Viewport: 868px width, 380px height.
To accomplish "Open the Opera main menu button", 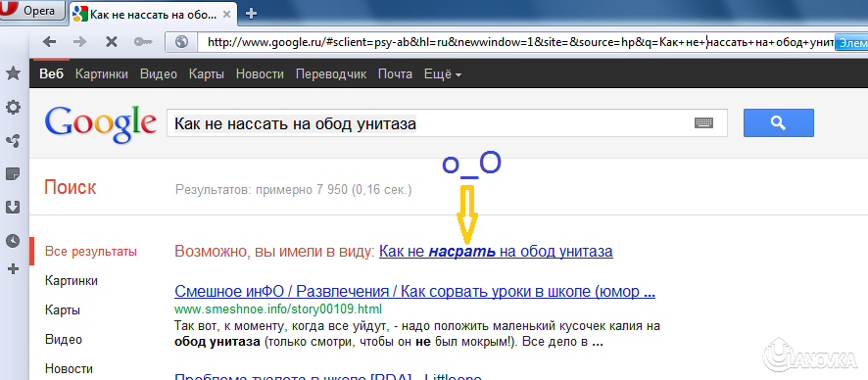I will [32, 12].
